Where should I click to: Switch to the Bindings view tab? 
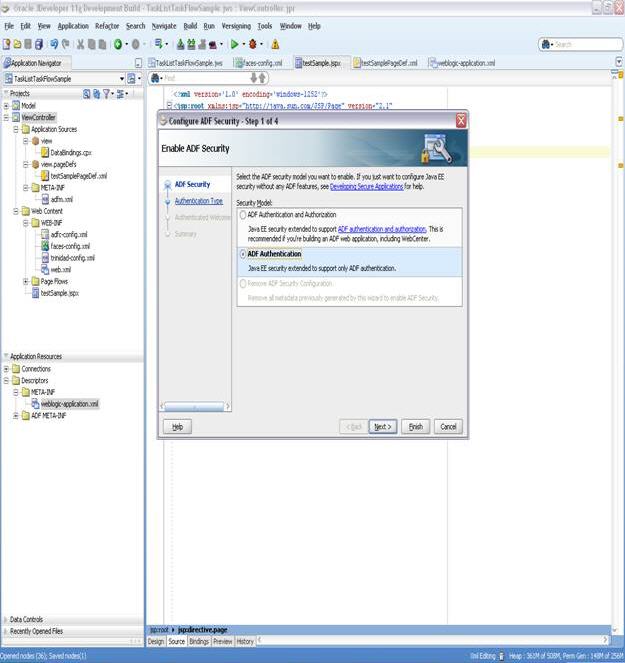199,641
